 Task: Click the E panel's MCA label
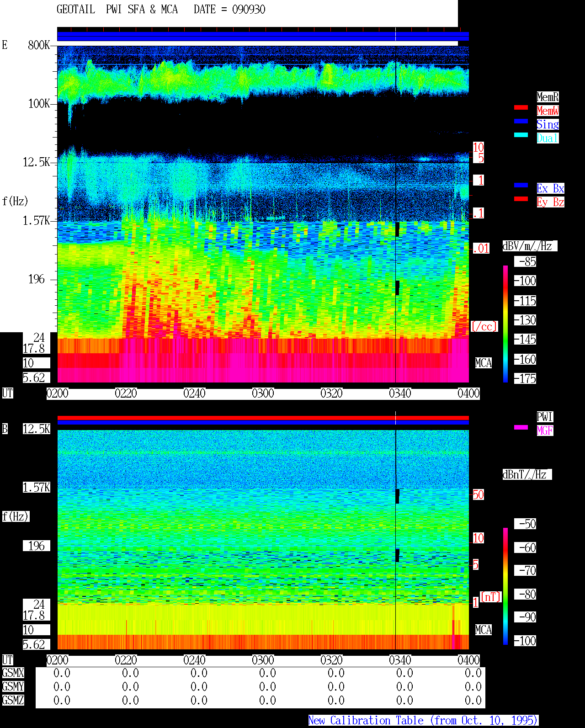click(484, 363)
